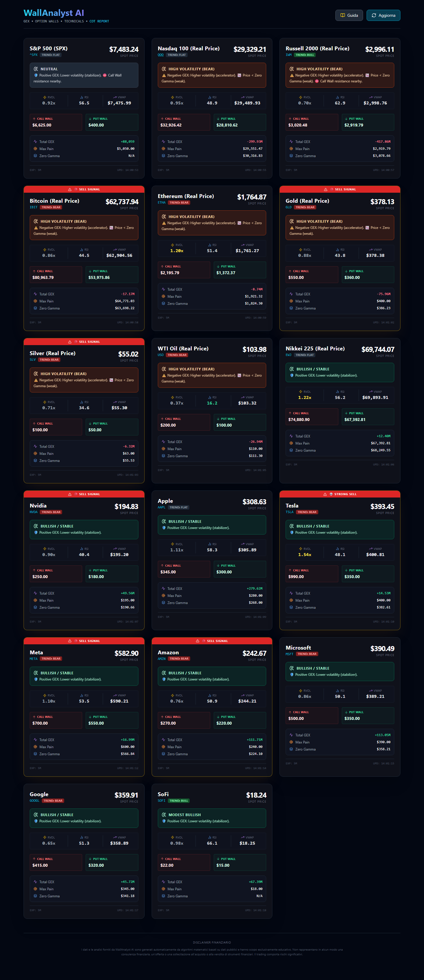Select the Nikkei 225 TREND: FLAT badge
Image resolution: width=424 pixels, height=980 pixels.
point(304,355)
